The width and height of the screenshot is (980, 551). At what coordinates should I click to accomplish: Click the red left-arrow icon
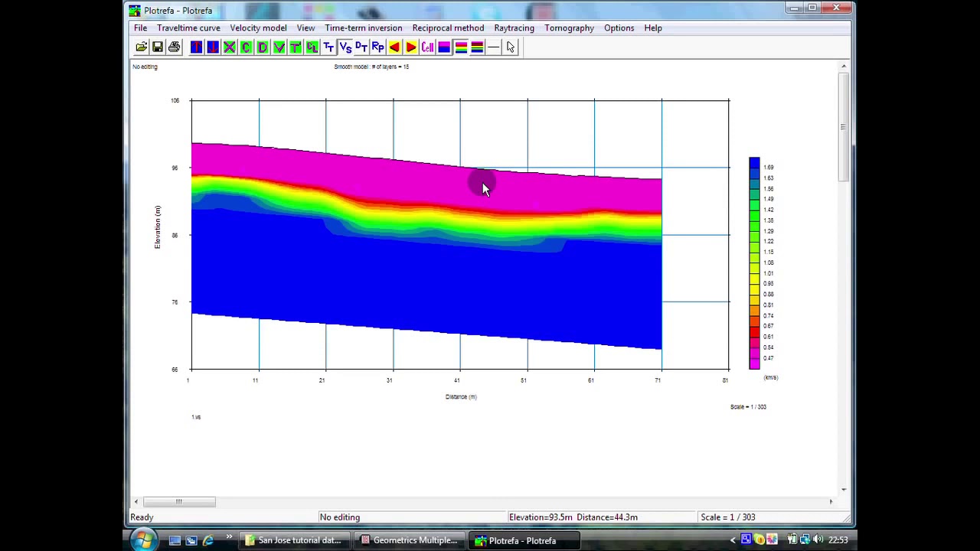click(394, 47)
